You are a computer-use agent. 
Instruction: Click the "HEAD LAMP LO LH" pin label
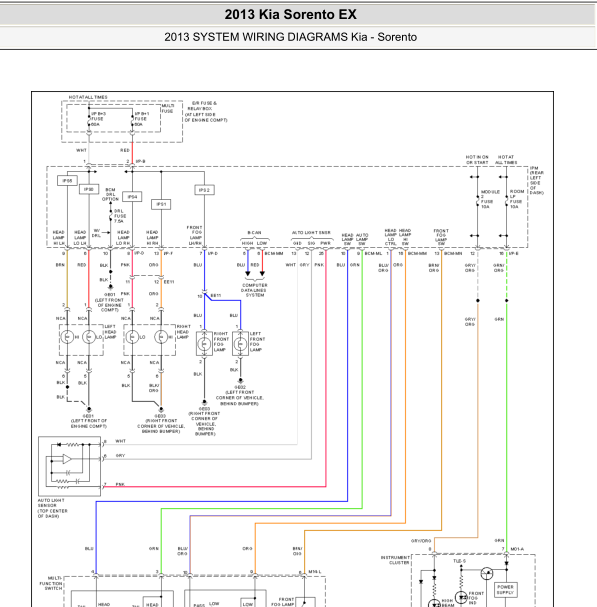[x=80, y=238]
